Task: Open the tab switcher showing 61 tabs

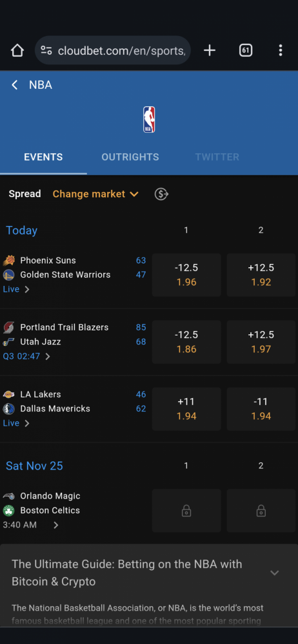Action: click(x=246, y=50)
